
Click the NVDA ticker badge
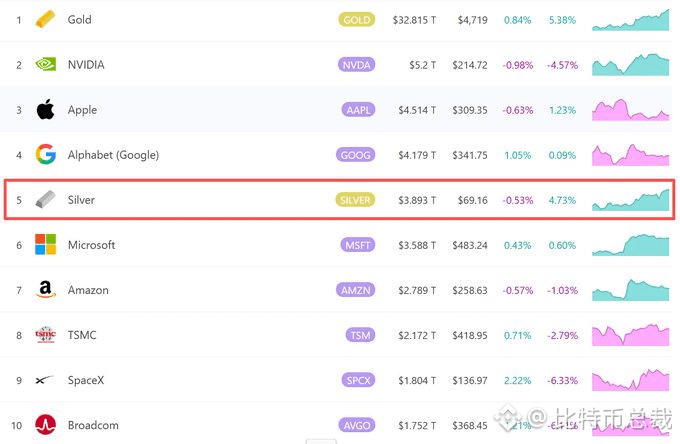tap(356, 65)
